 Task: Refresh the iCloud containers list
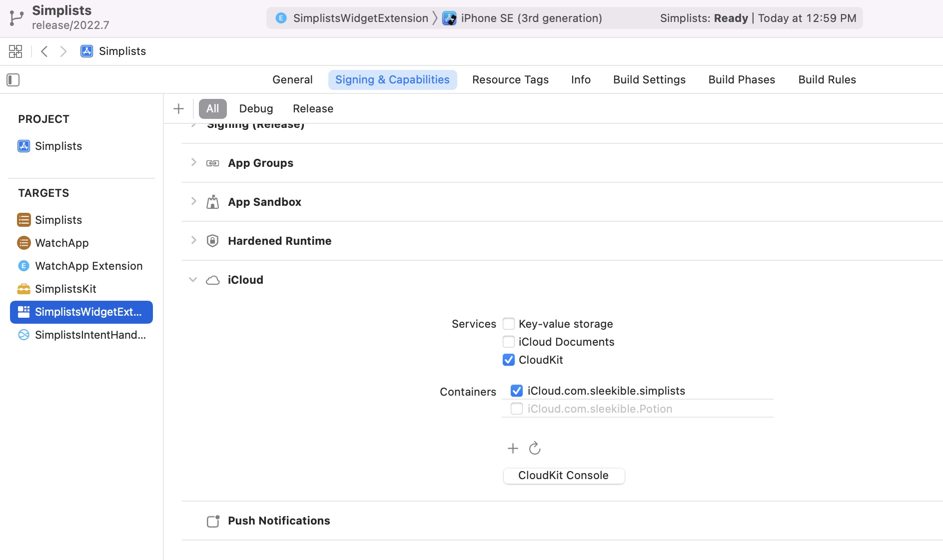pyautogui.click(x=535, y=448)
